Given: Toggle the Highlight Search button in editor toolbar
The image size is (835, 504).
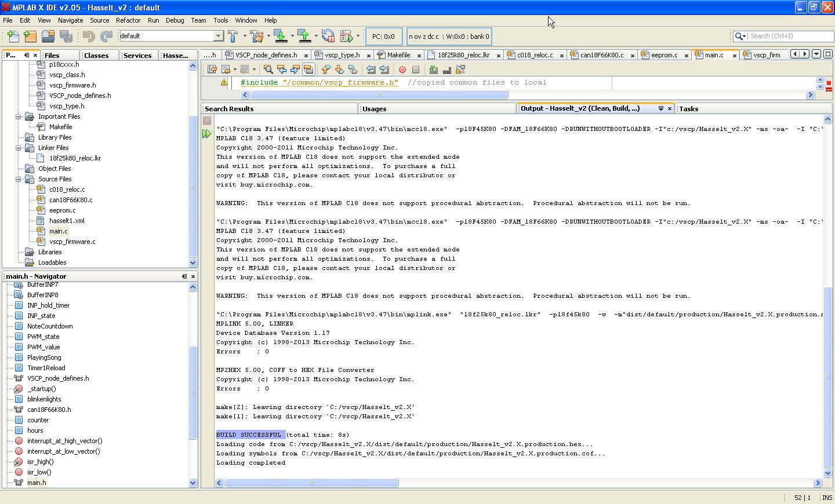Looking at the screenshot, I should point(308,70).
